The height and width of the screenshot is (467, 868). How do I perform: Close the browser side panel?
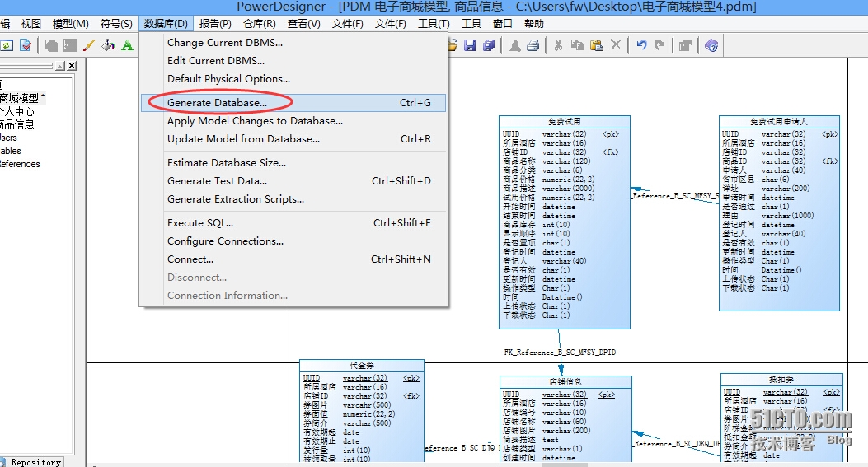(72, 66)
